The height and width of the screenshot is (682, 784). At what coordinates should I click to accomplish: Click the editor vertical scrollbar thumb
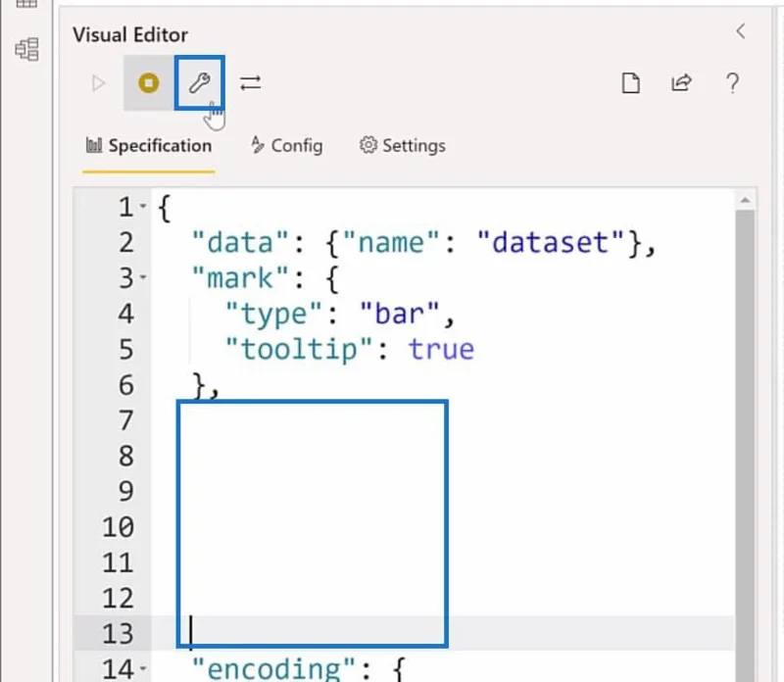click(745, 445)
